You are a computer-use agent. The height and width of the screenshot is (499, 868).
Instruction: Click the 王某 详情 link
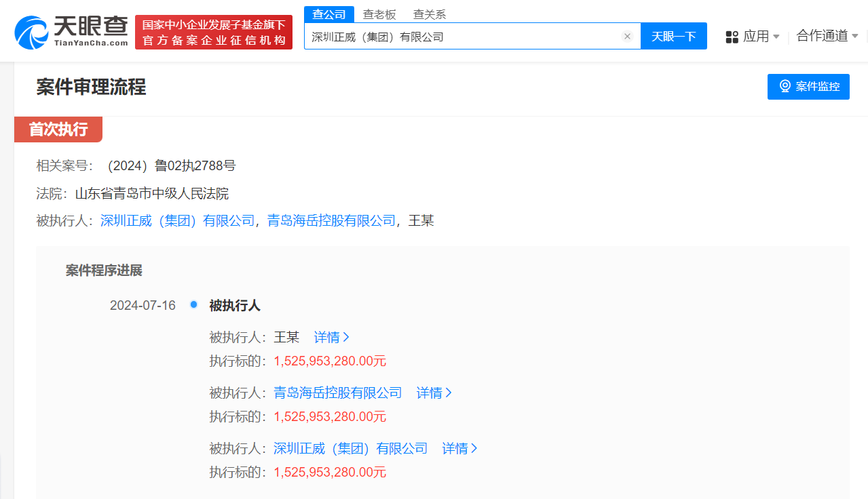[327, 337]
